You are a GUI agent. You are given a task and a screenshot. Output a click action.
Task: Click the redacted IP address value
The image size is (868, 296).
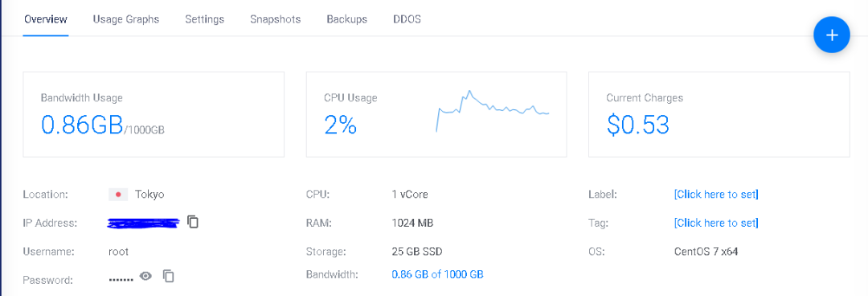(144, 223)
